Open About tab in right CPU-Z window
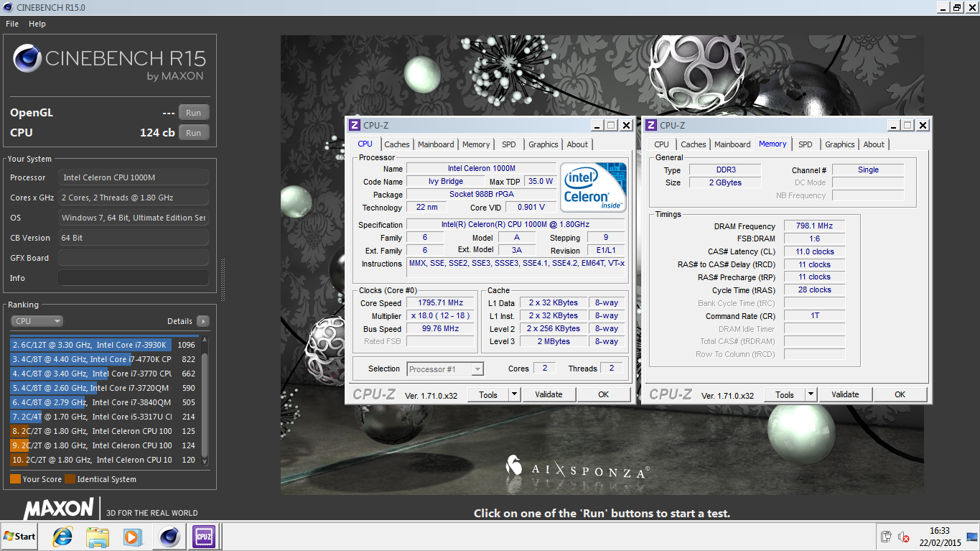This screenshot has width=980, height=551. [874, 144]
